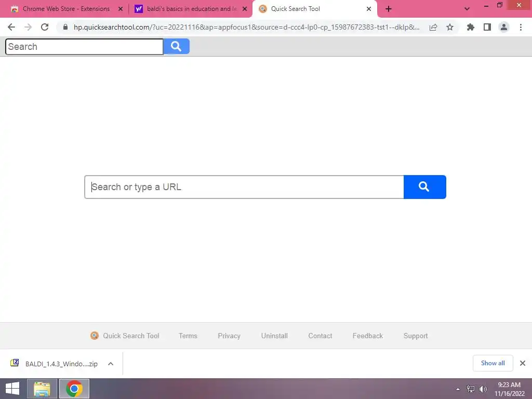The image size is (532, 399).
Task: Close the Chrome Web Store tab
Action: click(121, 9)
